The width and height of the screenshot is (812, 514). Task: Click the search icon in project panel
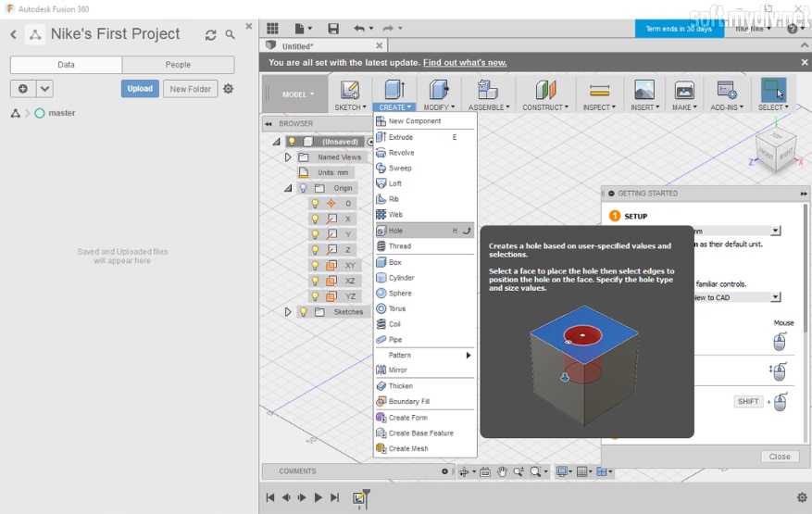(x=231, y=35)
